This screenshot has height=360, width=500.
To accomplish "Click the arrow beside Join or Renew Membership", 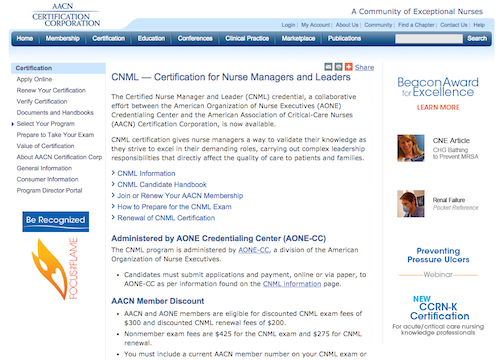I will pos(113,195).
